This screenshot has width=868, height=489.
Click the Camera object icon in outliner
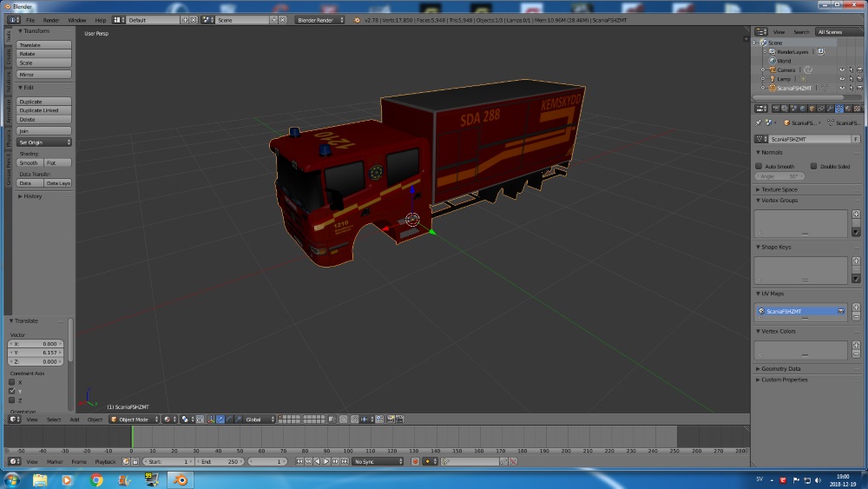coord(773,69)
